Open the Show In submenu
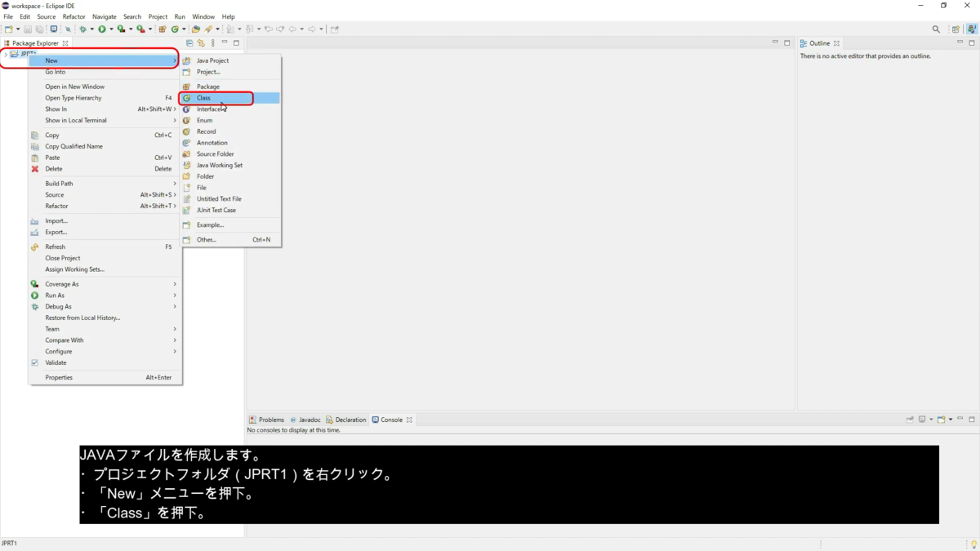Viewport: 980px width, 551px height. (105, 109)
